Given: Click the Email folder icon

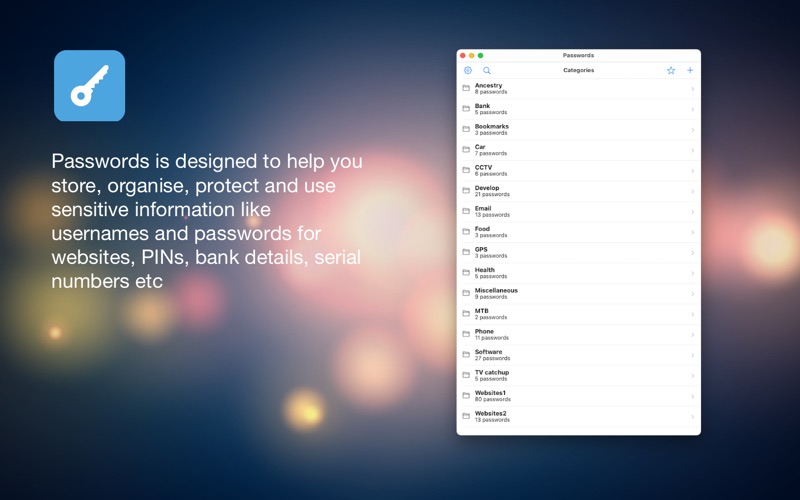Looking at the screenshot, I should coord(466,211).
